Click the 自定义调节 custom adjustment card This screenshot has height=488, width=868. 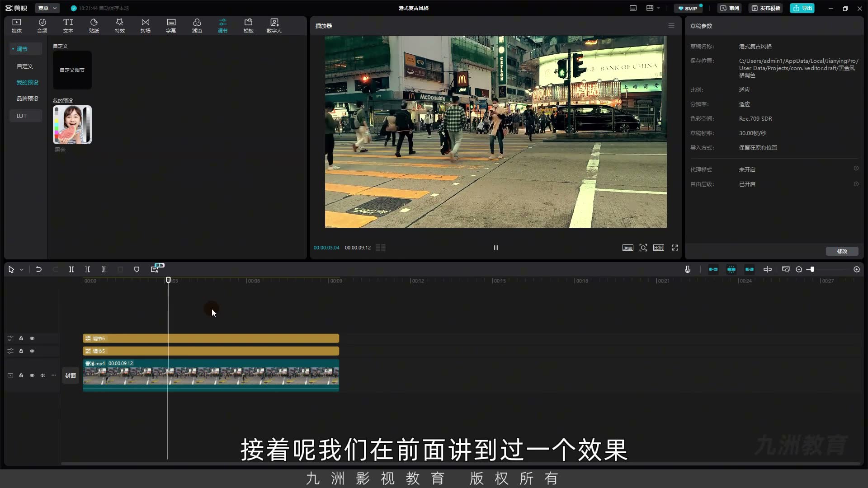[x=72, y=70]
